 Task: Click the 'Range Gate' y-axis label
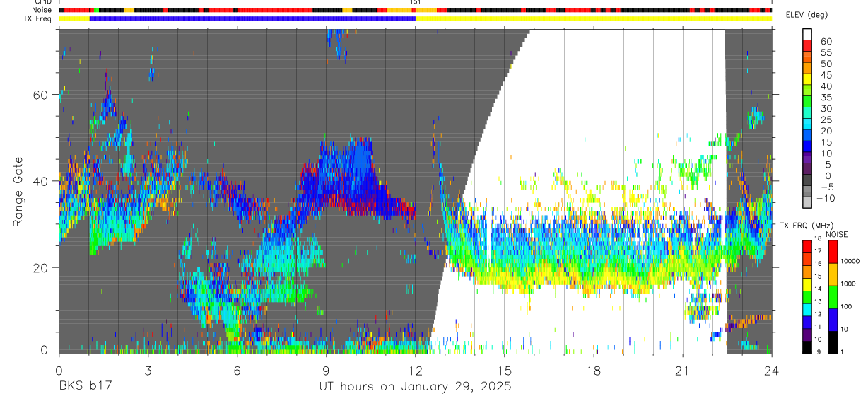(x=18, y=191)
